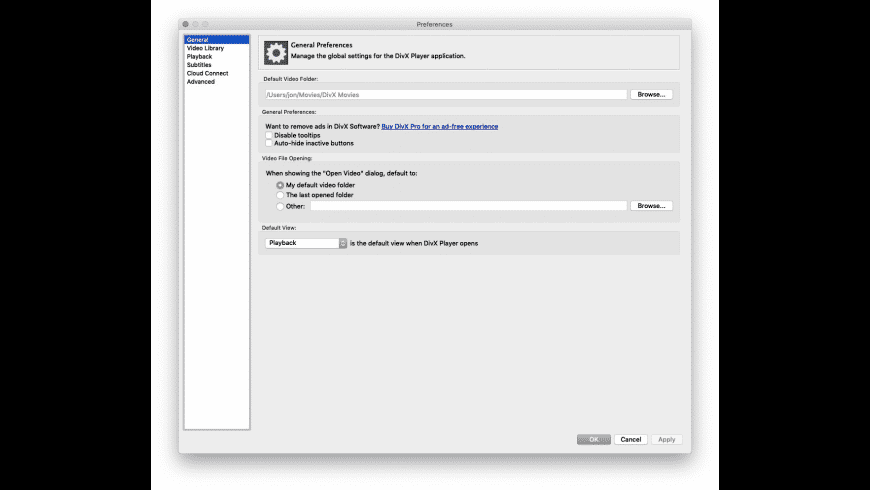This screenshot has width=870, height=490.
Task: Open the Buy DivX Pro ad-free link
Action: coord(439,127)
